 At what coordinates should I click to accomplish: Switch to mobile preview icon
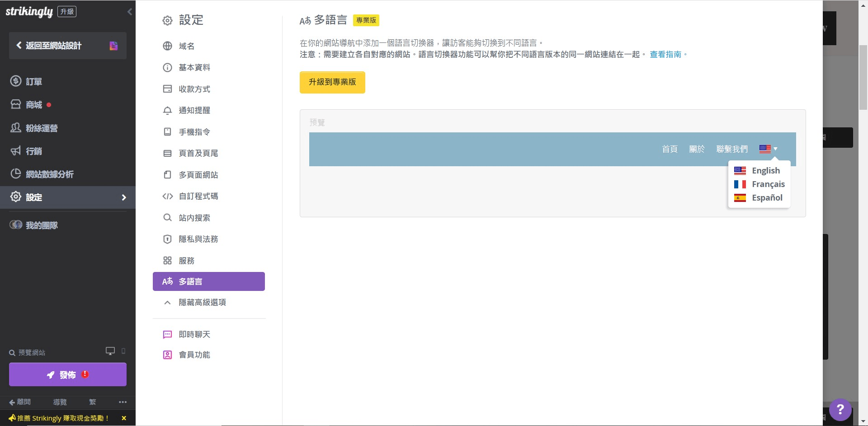tap(123, 351)
